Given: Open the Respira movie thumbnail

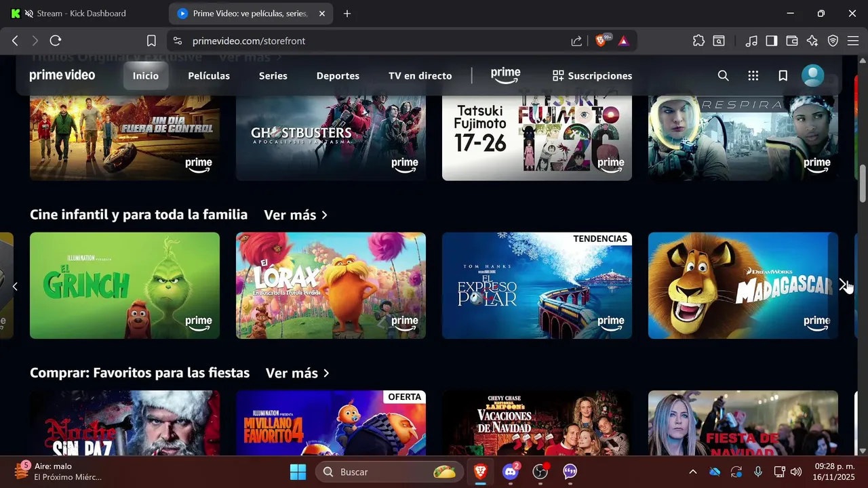Looking at the screenshot, I should (743, 138).
